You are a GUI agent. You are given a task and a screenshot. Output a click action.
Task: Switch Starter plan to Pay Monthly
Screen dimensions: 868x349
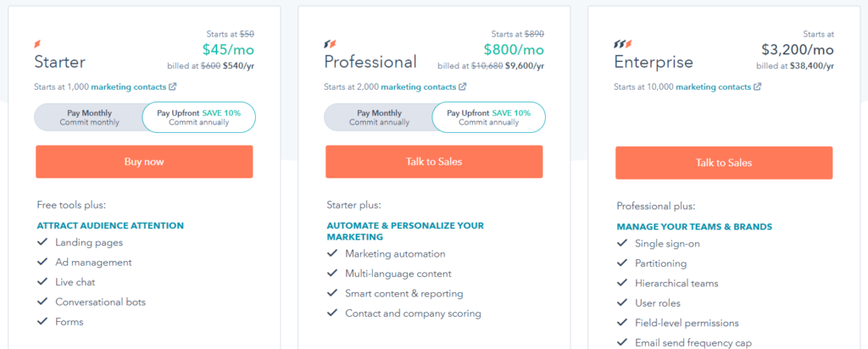click(89, 117)
